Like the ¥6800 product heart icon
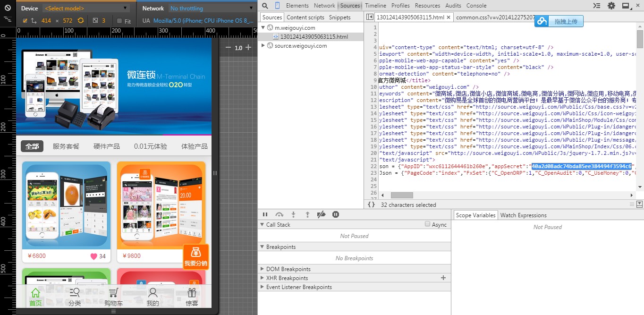This screenshot has height=315, width=644. coord(93,256)
